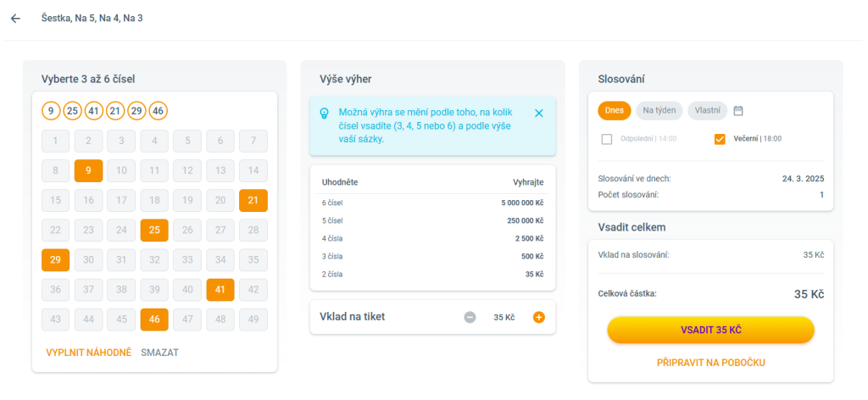Click Připravit na pobočku link

[710, 363]
